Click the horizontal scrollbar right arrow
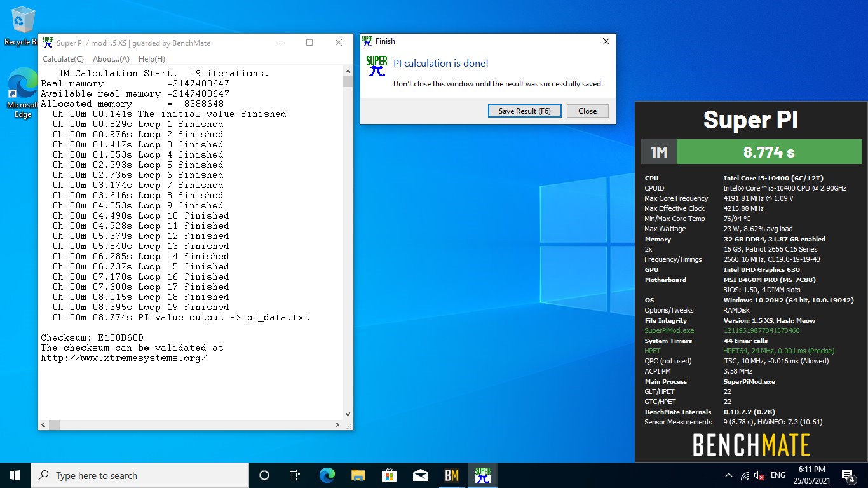This screenshot has height=488, width=868. pos(337,424)
